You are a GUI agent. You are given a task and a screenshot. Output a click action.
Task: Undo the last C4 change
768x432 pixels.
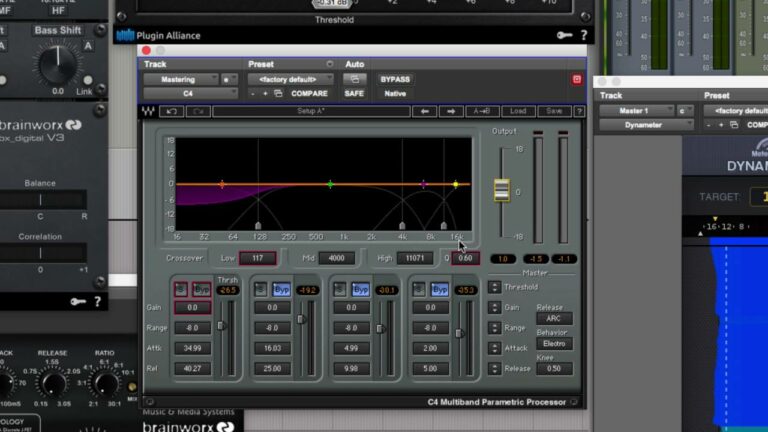point(171,111)
